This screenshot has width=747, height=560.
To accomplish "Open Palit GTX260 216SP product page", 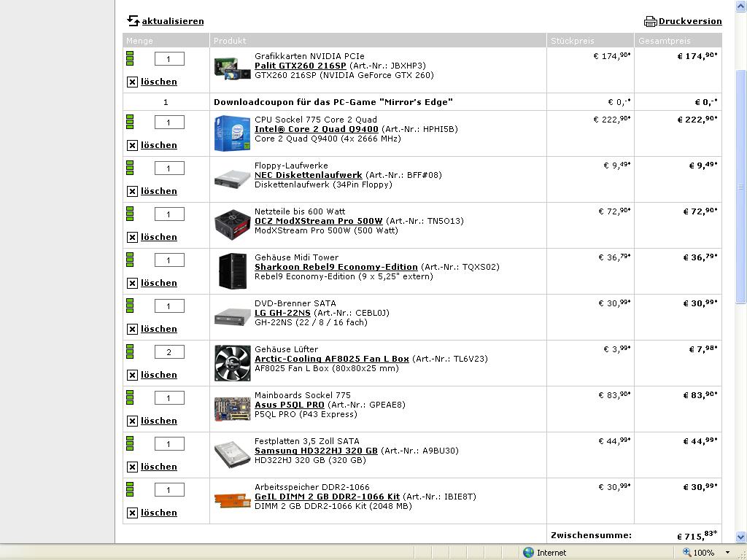I will tap(300, 66).
